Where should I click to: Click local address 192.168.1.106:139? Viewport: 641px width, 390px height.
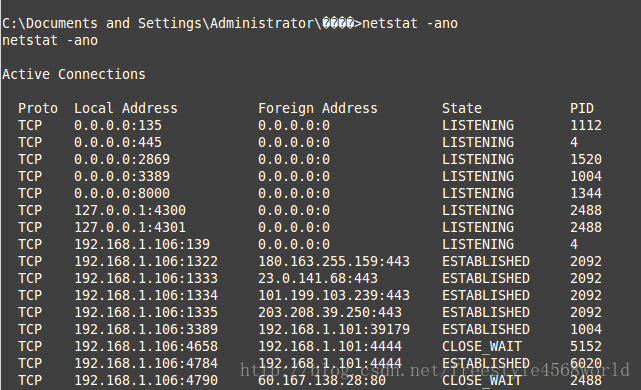[142, 244]
